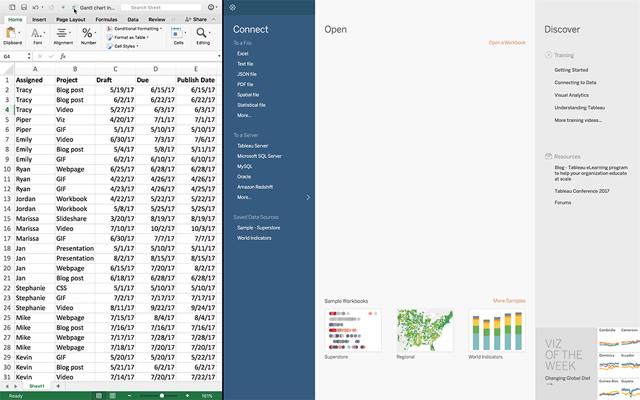Click the Tableau logo icon above Connect
This screenshot has height=400, width=640.
point(233,7)
